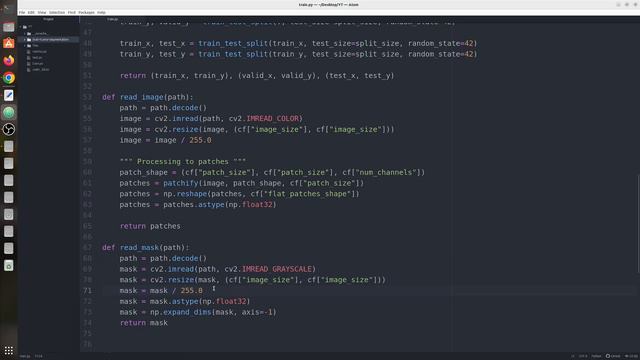The width and height of the screenshot is (640, 360).
Task: Click the editor vertical scrollbar thumb
Action: (x=638, y=223)
